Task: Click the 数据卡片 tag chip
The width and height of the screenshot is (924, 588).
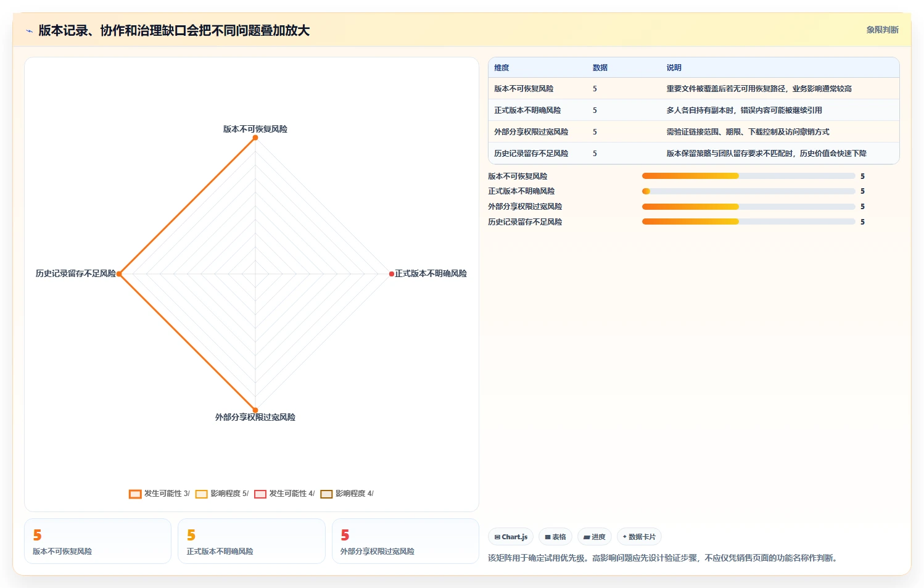Action: (639, 537)
